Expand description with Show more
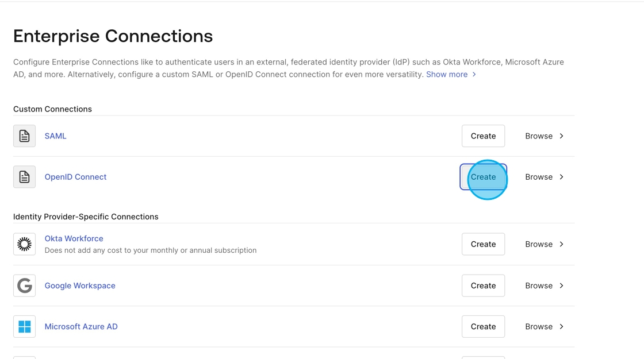 coord(451,74)
